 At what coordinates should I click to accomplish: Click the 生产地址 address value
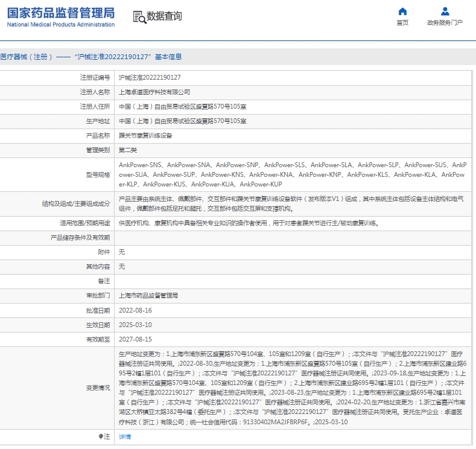[x=182, y=121]
